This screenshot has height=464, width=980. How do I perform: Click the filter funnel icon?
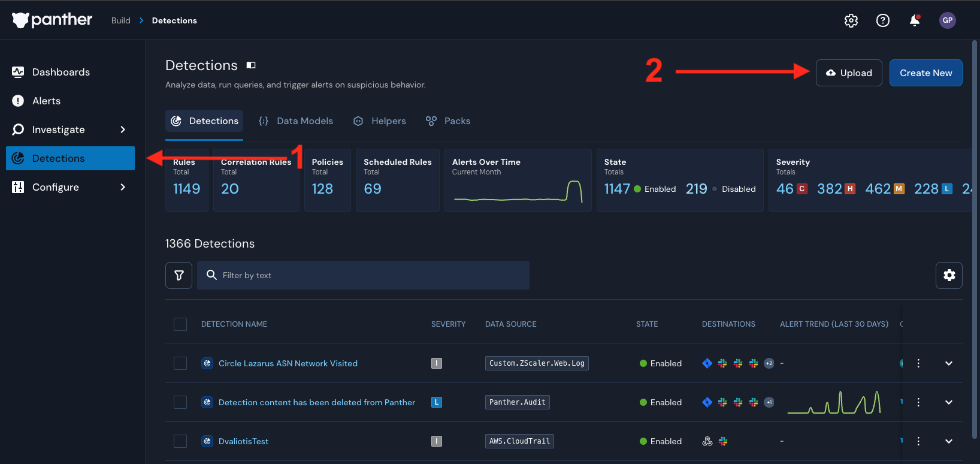click(179, 275)
